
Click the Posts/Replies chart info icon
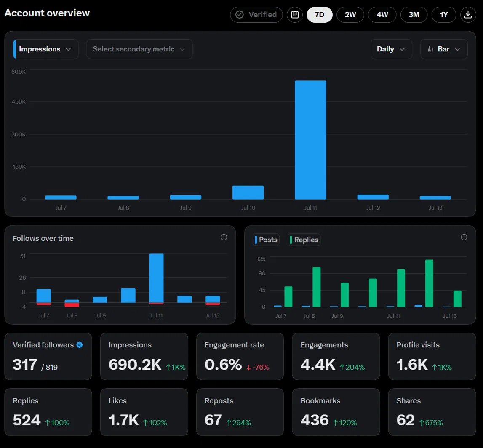[x=464, y=237]
